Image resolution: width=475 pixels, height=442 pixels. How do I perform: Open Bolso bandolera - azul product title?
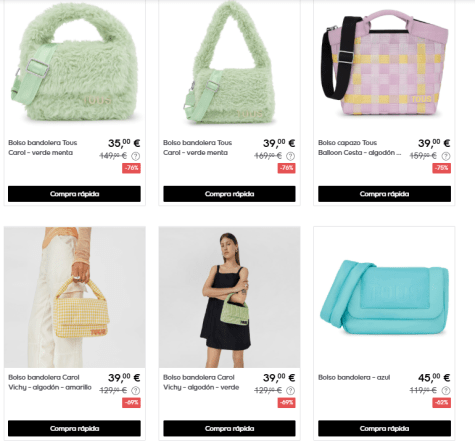pos(354,377)
